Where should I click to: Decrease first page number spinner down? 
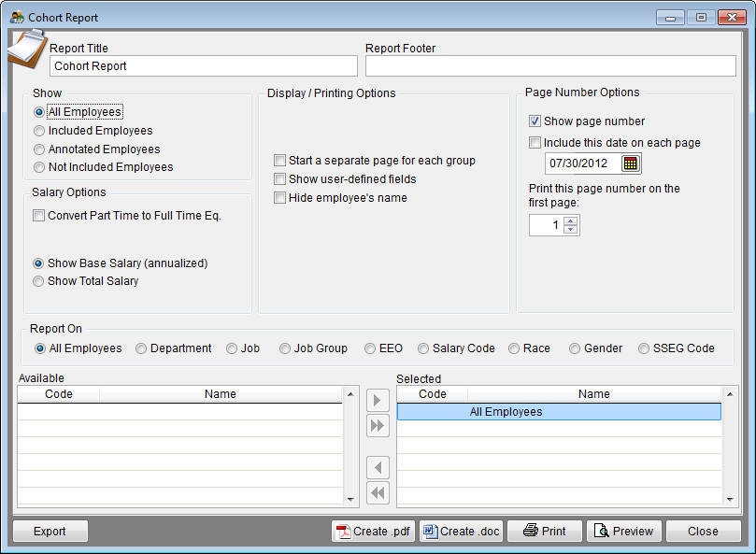570,229
